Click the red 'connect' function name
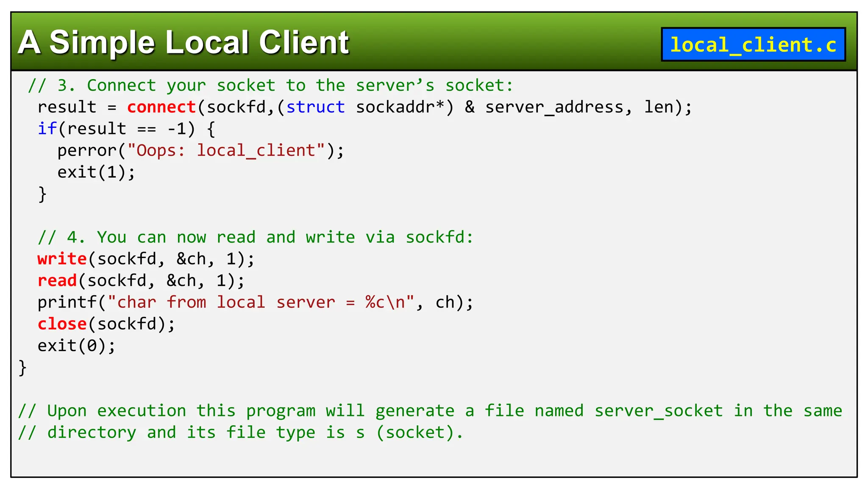Screen dimensions: 868x488 click(161, 107)
